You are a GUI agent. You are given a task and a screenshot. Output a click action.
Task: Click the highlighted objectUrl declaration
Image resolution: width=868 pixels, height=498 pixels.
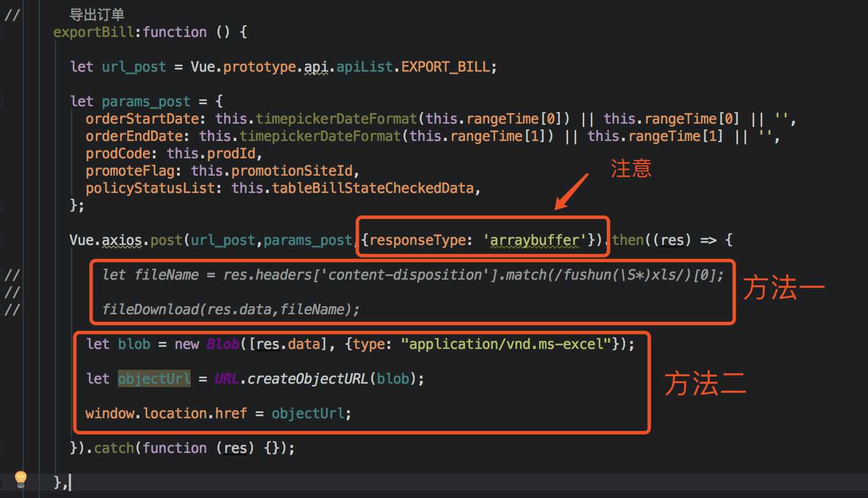tap(154, 379)
